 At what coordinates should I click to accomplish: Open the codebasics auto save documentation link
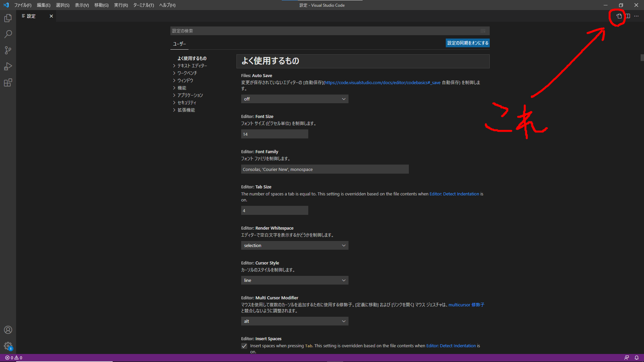(x=382, y=82)
